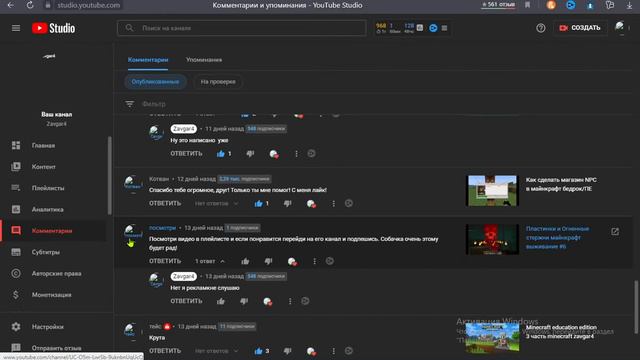Image resolution: width=640 pixels, height=360 pixels.
Task: Expand 'Нет ответов' dropdown on Котван's comment
Action: pos(216,203)
